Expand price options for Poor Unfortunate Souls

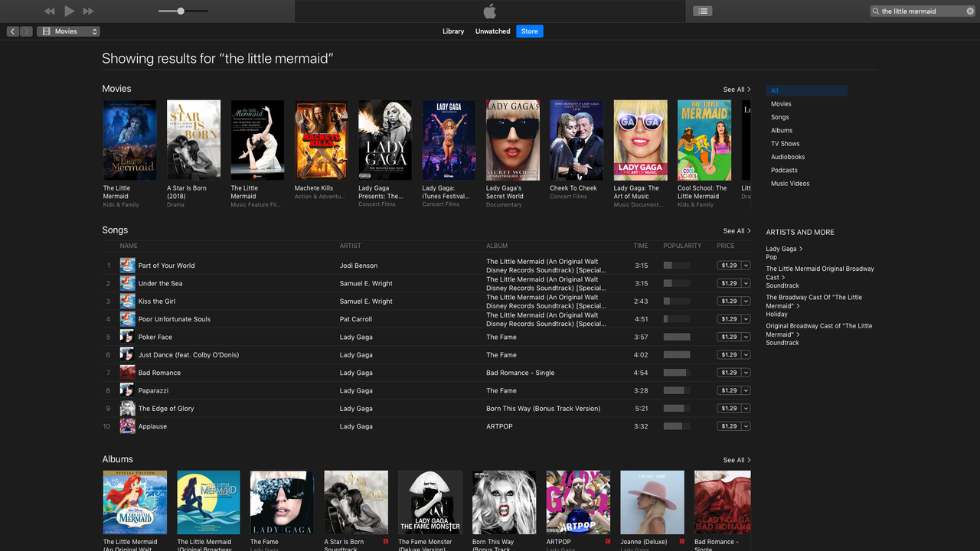746,319
